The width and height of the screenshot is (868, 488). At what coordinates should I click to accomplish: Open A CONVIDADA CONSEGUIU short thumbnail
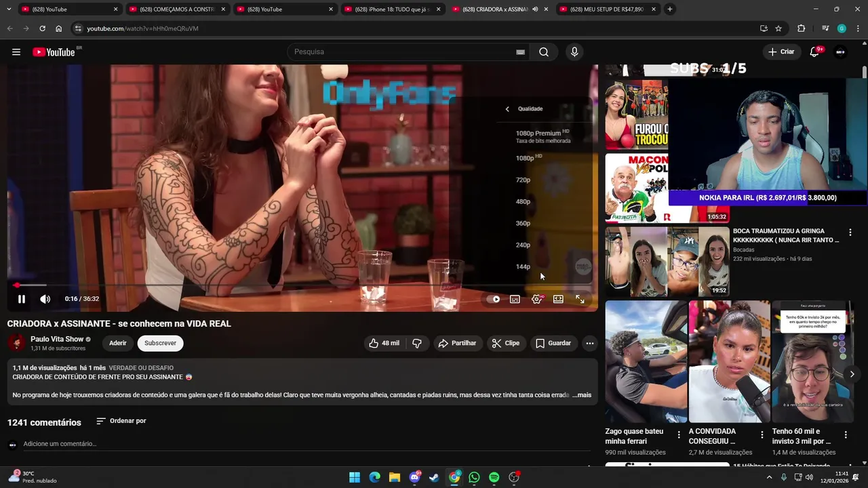(x=730, y=362)
